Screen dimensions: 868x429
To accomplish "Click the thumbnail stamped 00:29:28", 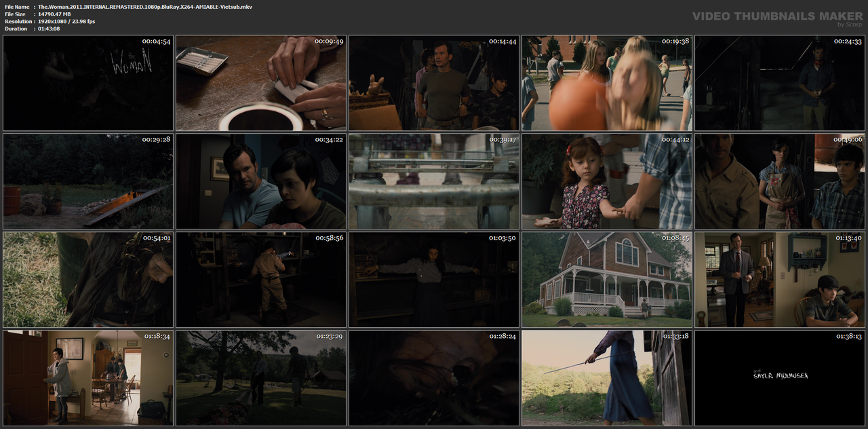I will pos(88,181).
